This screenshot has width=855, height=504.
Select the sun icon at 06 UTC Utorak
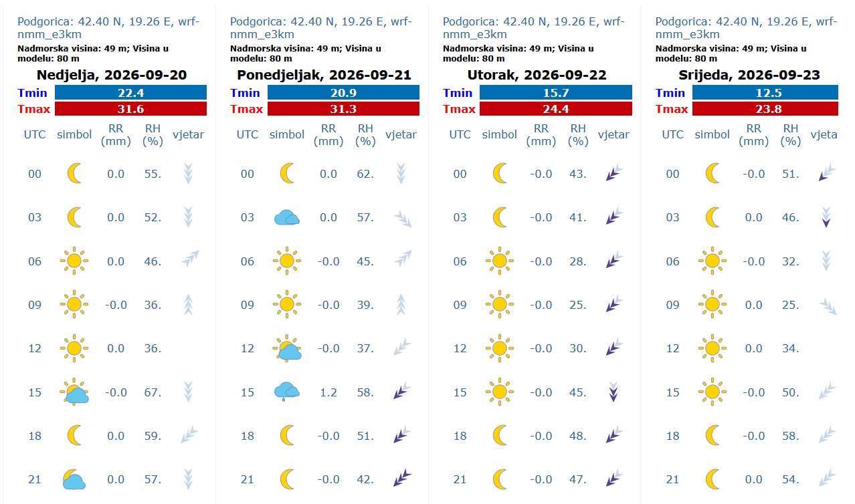[x=499, y=261]
